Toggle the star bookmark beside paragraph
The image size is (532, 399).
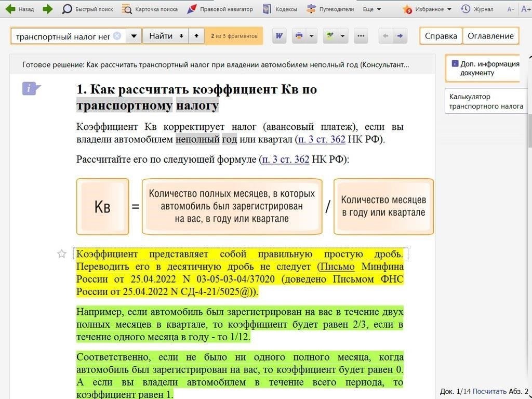coord(62,254)
